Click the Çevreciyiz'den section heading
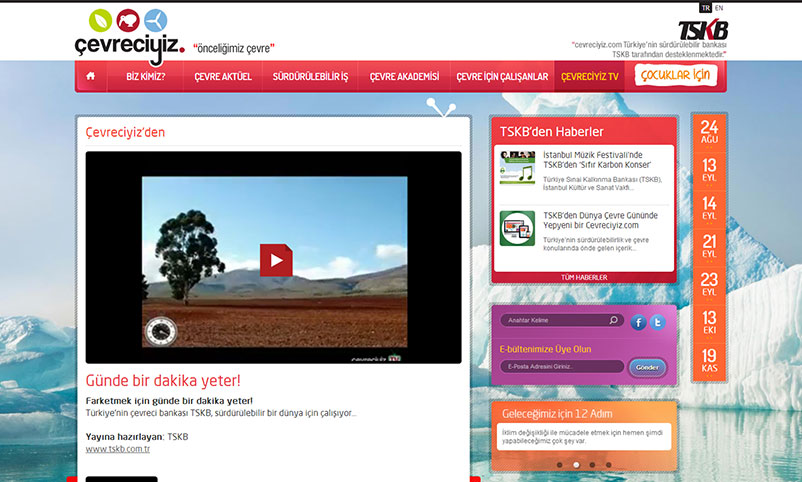Viewport: 802px width, 482px height. coord(125,132)
